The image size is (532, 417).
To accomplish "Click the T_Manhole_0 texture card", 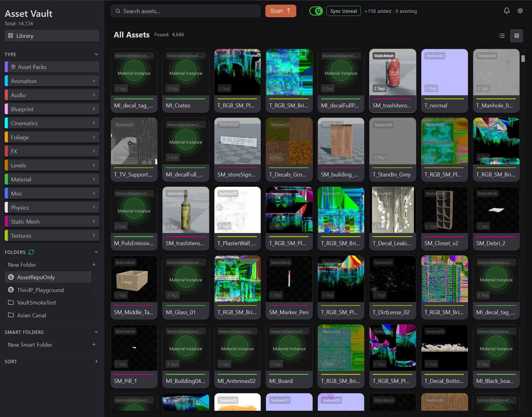I will [496, 81].
